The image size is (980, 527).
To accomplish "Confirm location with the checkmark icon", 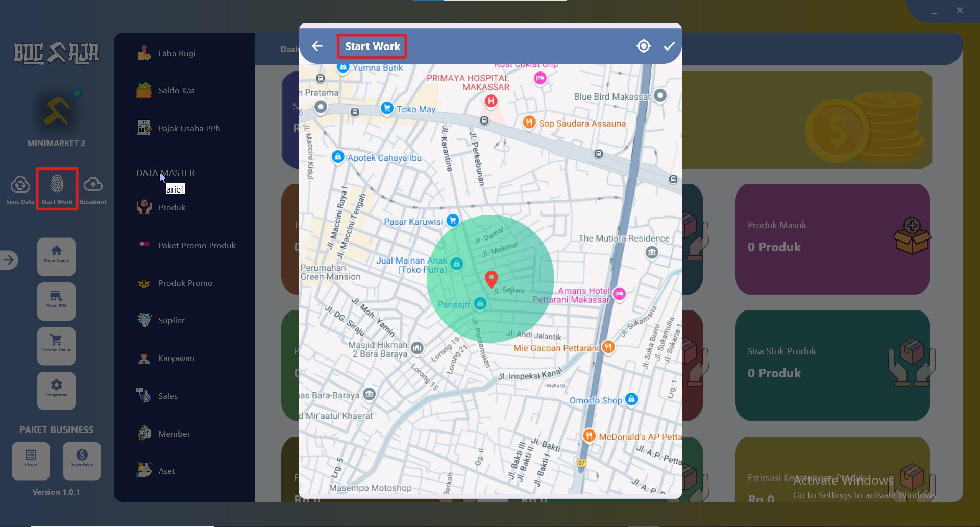I will pos(669,46).
